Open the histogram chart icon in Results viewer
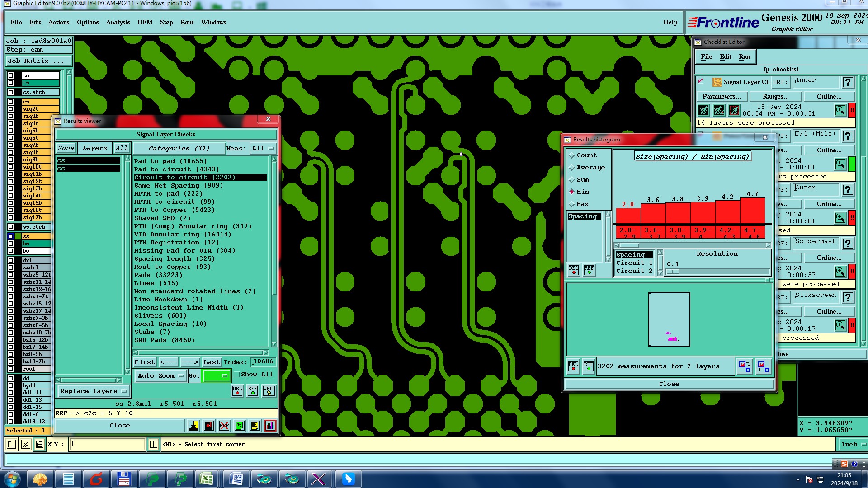Screen dimensions: 868x488 pyautogui.click(x=270, y=426)
